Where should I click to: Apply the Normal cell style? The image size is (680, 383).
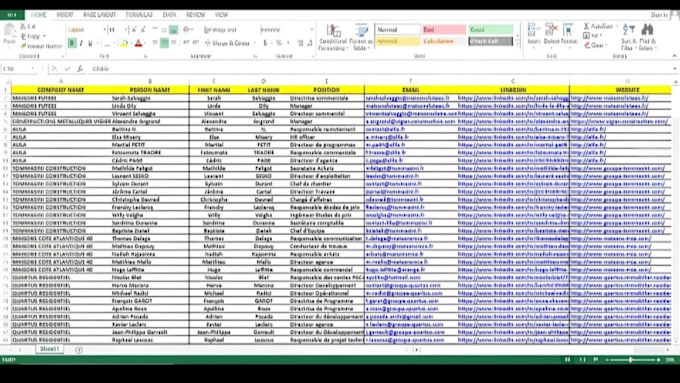coord(398,29)
